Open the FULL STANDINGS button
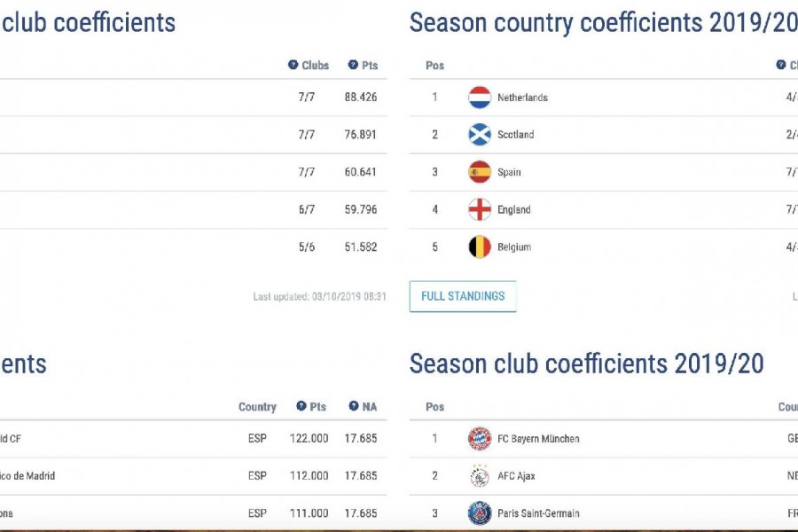 coord(463,296)
